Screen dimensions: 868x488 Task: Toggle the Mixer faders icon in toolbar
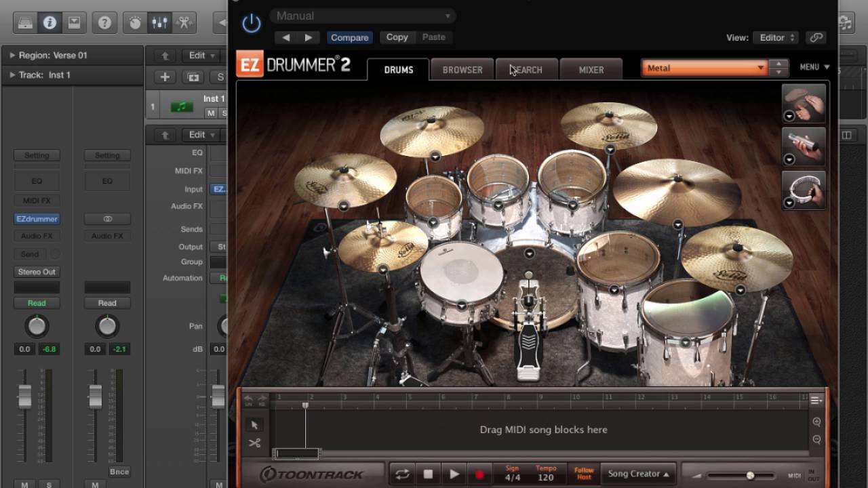click(x=159, y=22)
